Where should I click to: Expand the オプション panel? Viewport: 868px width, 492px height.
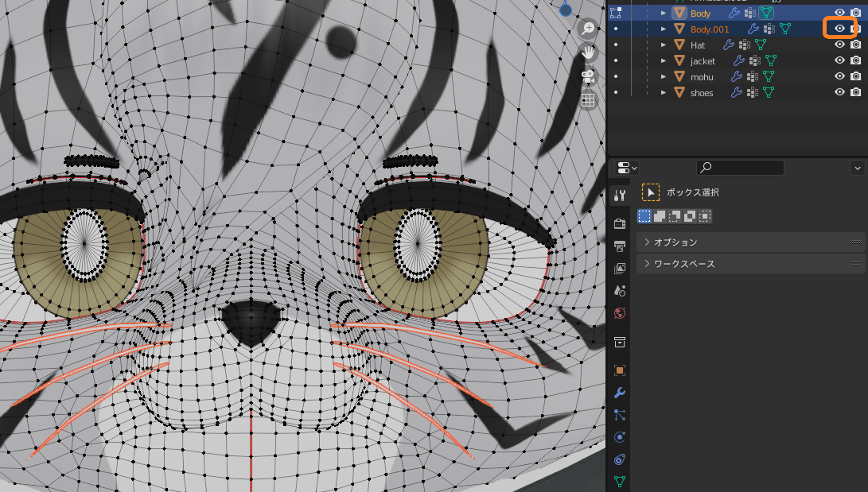coord(750,242)
